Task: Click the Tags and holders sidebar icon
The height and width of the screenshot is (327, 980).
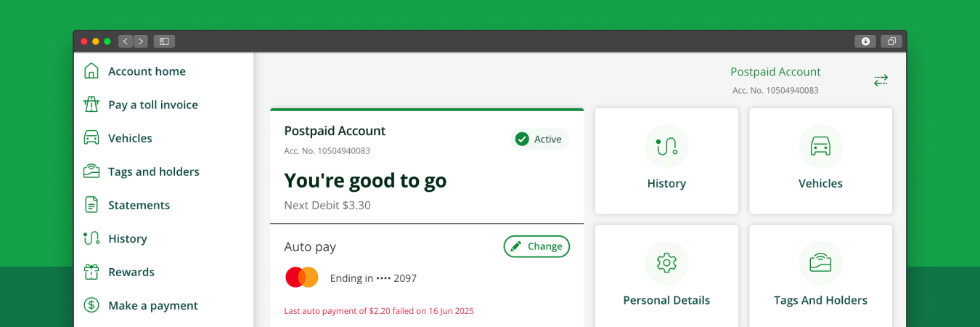Action: (x=91, y=171)
